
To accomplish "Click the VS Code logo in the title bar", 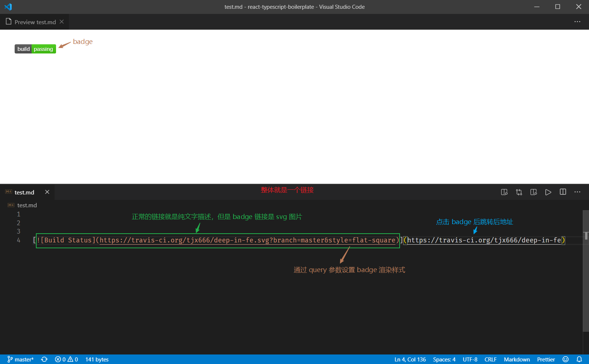I will 8,7.
